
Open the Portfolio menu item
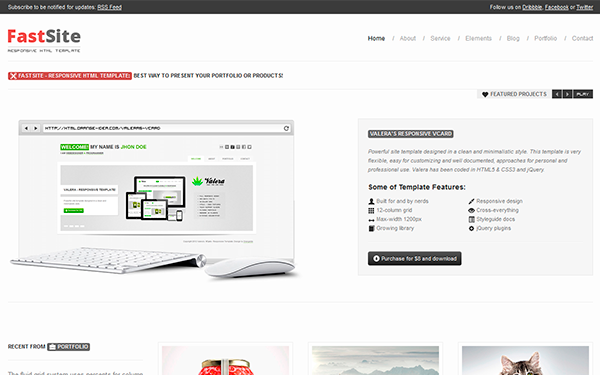[545, 38]
